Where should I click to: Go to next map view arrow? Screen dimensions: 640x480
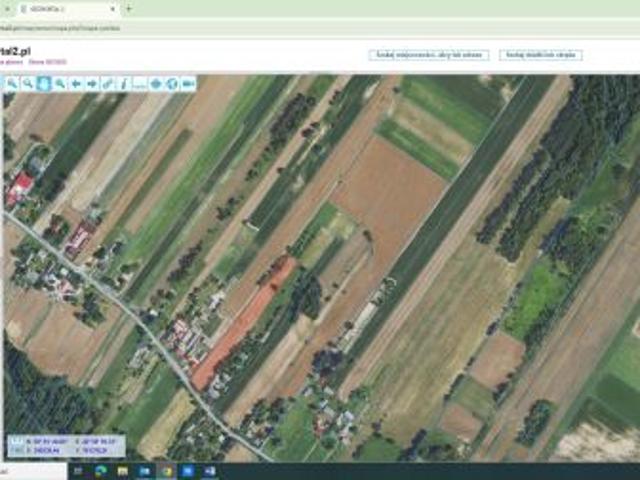[92, 84]
